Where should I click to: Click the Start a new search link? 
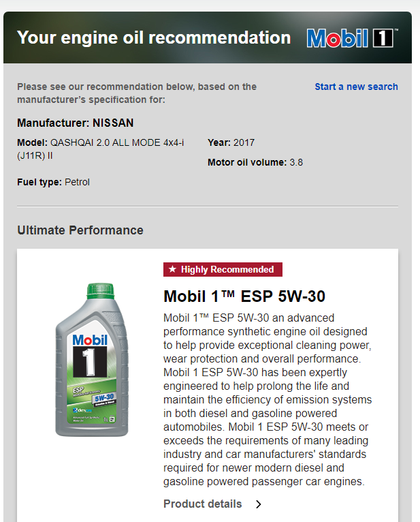point(356,87)
